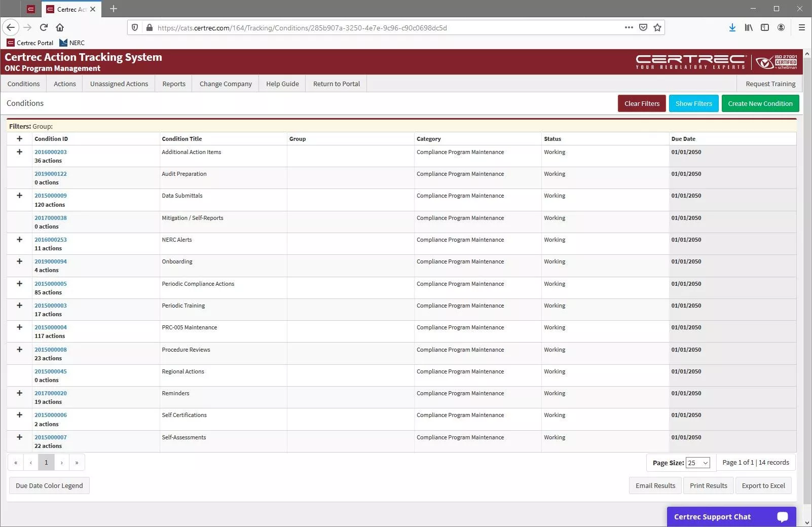This screenshot has height=527, width=812.
Task: Expand the Procedure Reviews row
Action: click(20, 349)
